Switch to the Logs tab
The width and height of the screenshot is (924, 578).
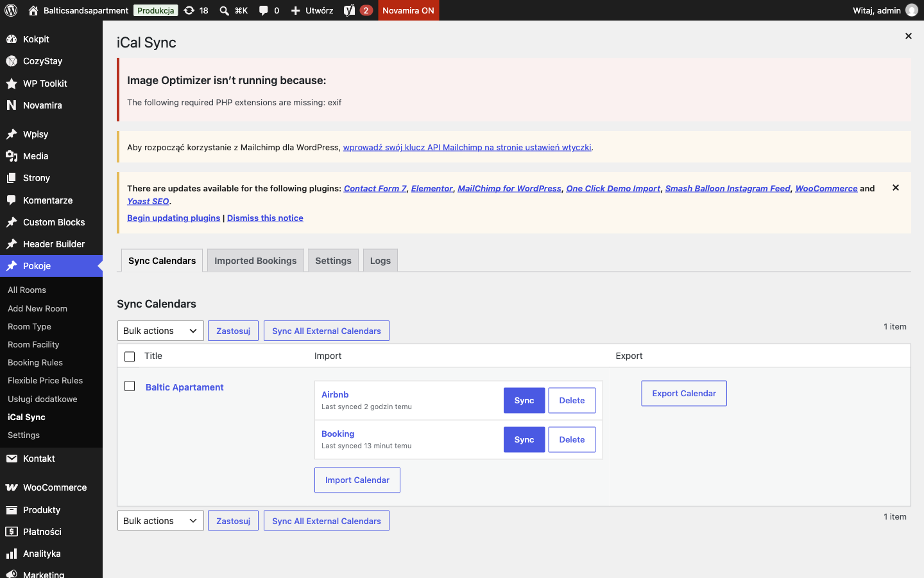point(381,260)
